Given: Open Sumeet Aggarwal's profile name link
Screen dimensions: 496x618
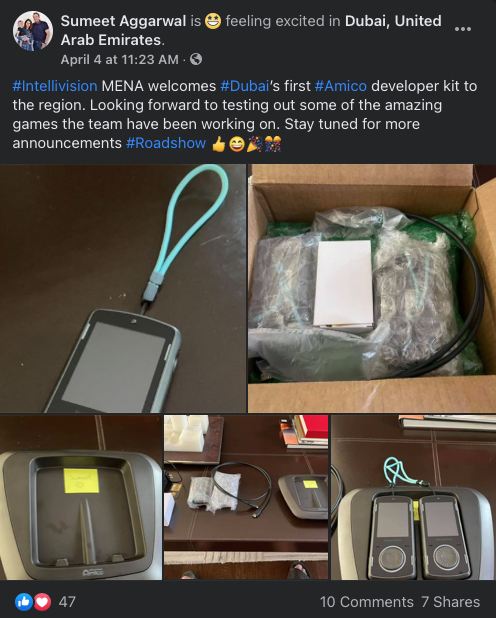Looking at the screenshot, I should click(123, 21).
